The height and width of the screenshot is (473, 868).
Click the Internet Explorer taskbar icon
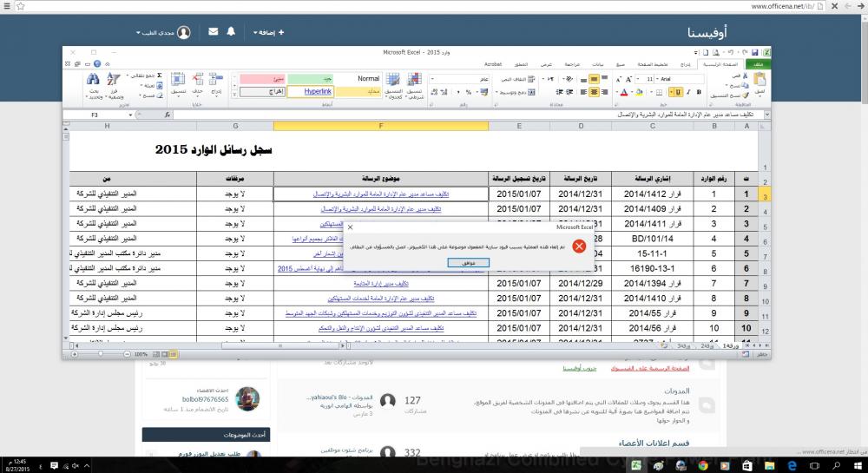[792, 466]
